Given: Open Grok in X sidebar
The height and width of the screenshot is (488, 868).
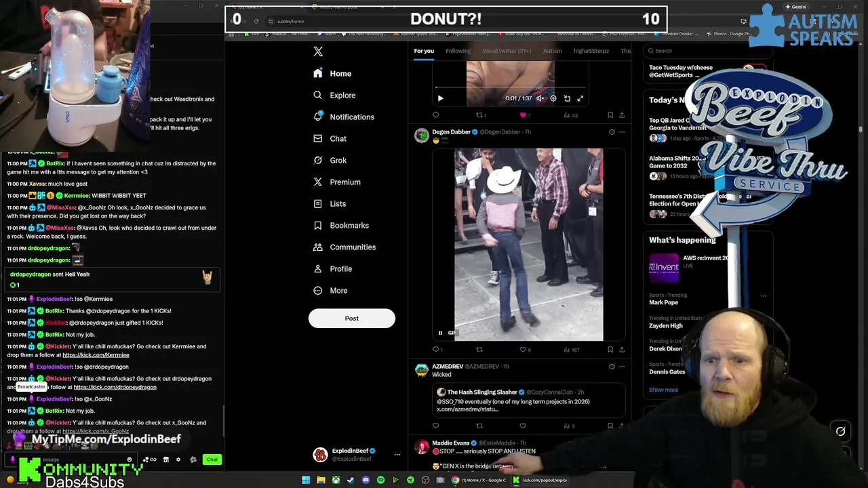Looking at the screenshot, I should pos(330,160).
